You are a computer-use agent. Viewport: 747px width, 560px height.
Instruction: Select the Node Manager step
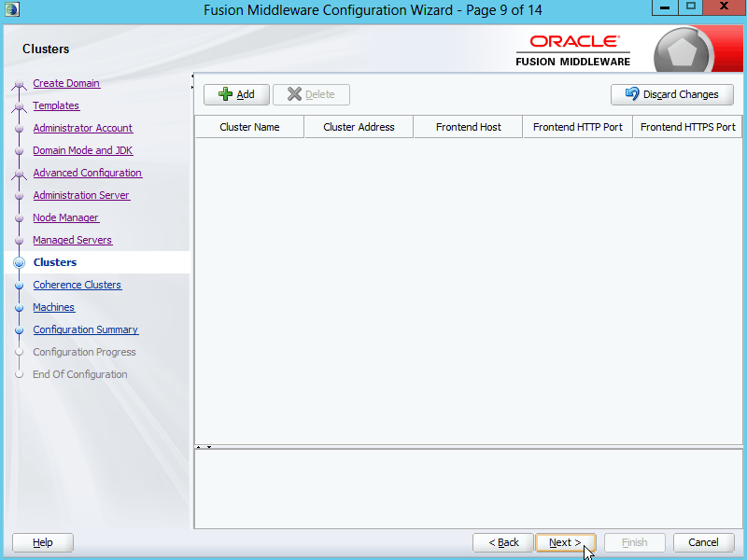[65, 217]
